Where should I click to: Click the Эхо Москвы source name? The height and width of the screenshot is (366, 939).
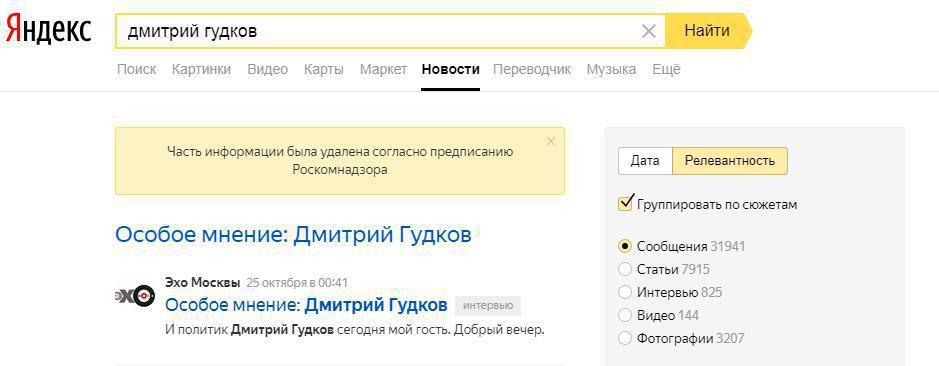(x=202, y=282)
